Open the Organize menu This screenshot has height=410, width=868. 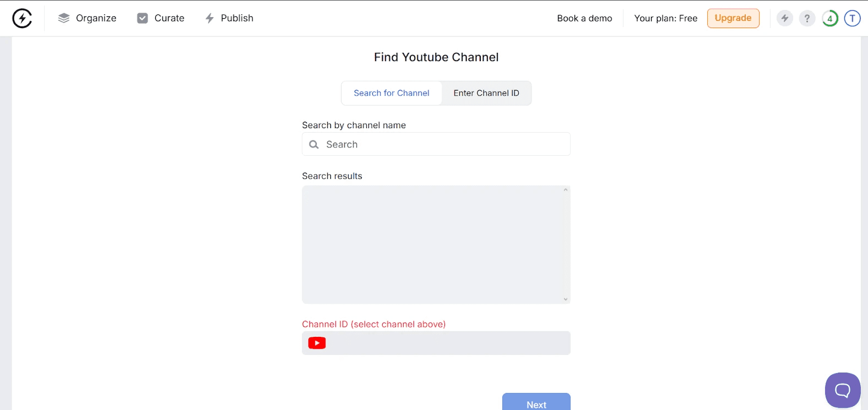pos(87,18)
